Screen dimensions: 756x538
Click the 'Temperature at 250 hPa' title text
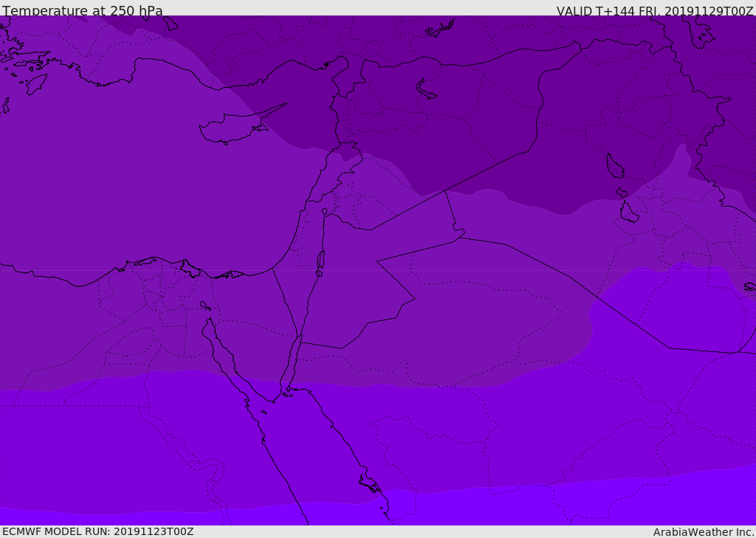(83, 10)
